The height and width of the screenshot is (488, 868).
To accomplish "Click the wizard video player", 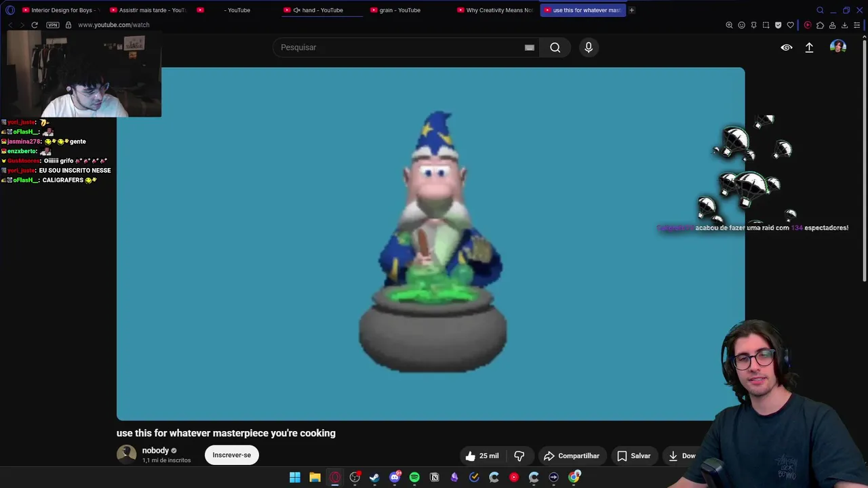I will (x=431, y=244).
